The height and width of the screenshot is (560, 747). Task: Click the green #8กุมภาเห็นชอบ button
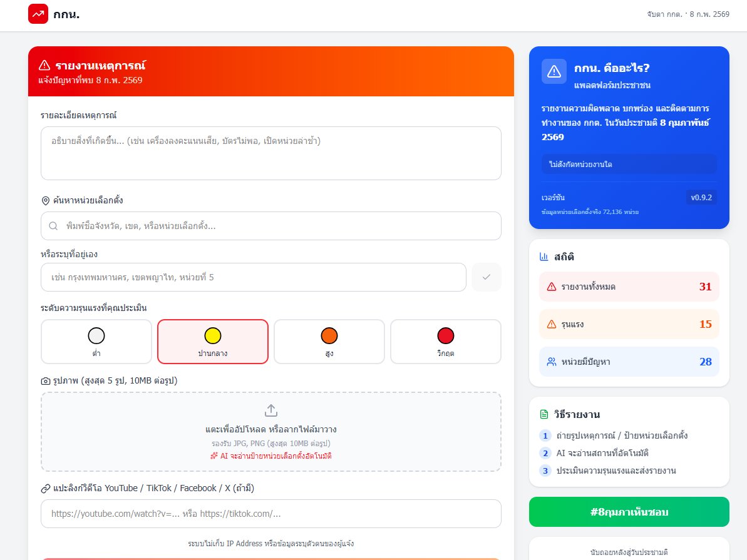click(629, 512)
